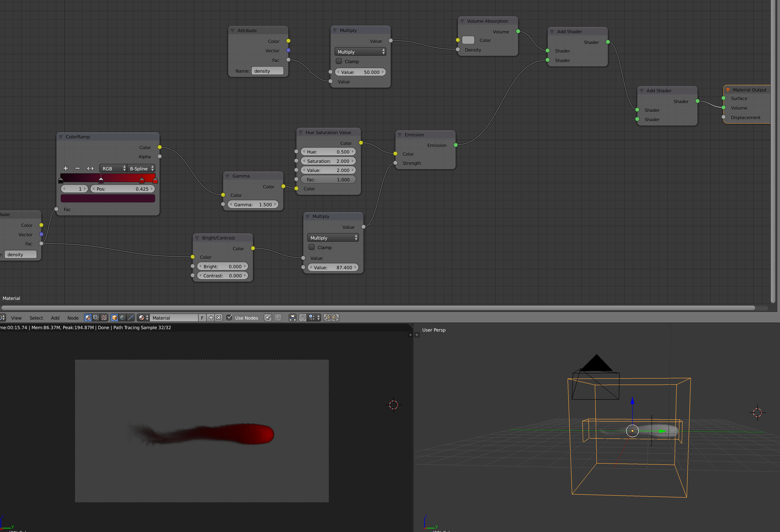Remove color stop minus in ColorRamp
The image size is (780, 532).
[x=77, y=168]
